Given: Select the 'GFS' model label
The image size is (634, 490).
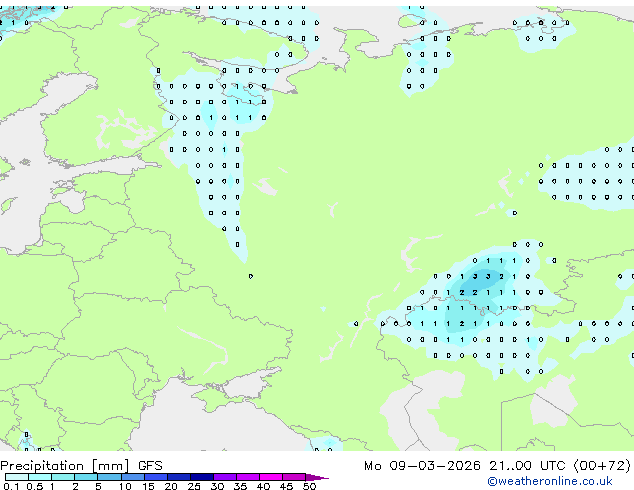Looking at the screenshot, I should click(150, 466).
